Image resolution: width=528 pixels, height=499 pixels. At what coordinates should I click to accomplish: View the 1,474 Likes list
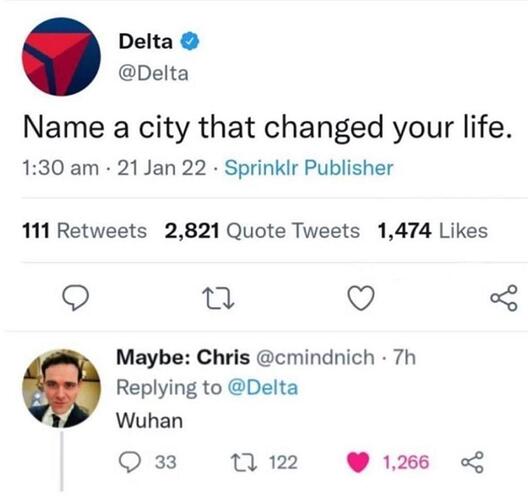433,231
